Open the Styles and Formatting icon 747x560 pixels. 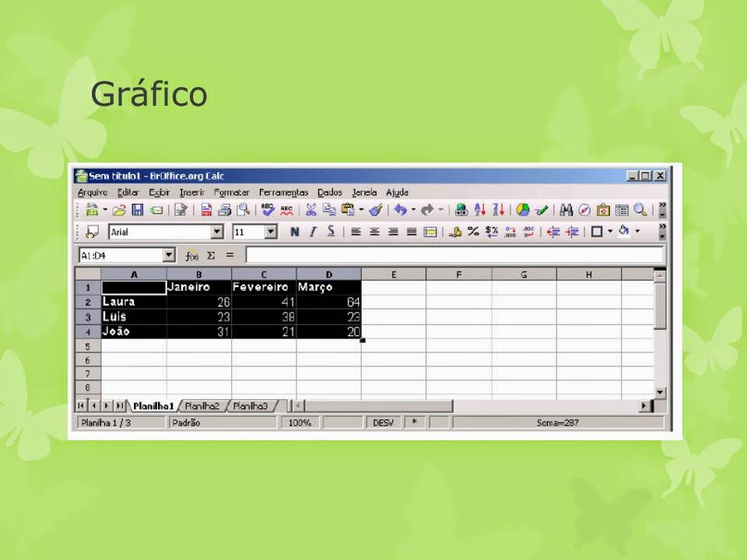pyautogui.click(x=92, y=232)
